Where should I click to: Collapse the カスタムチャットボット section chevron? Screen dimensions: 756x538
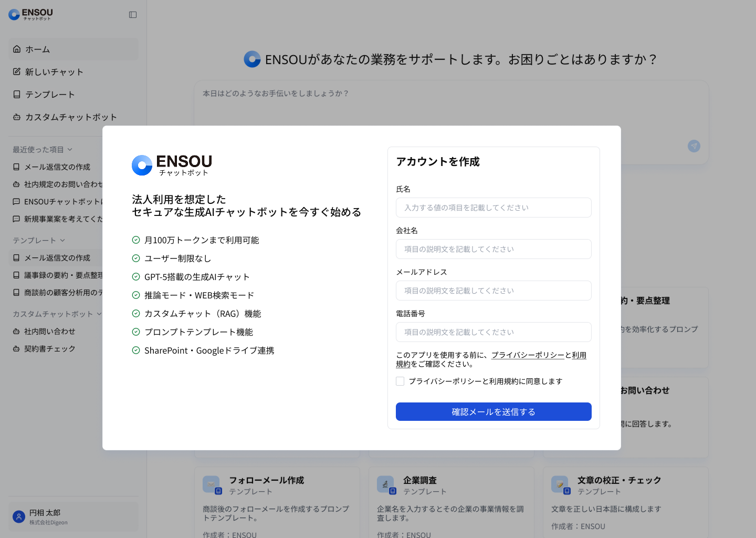(x=99, y=314)
